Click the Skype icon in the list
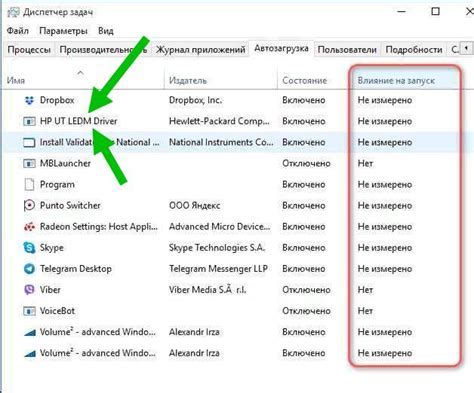 coord(29,248)
